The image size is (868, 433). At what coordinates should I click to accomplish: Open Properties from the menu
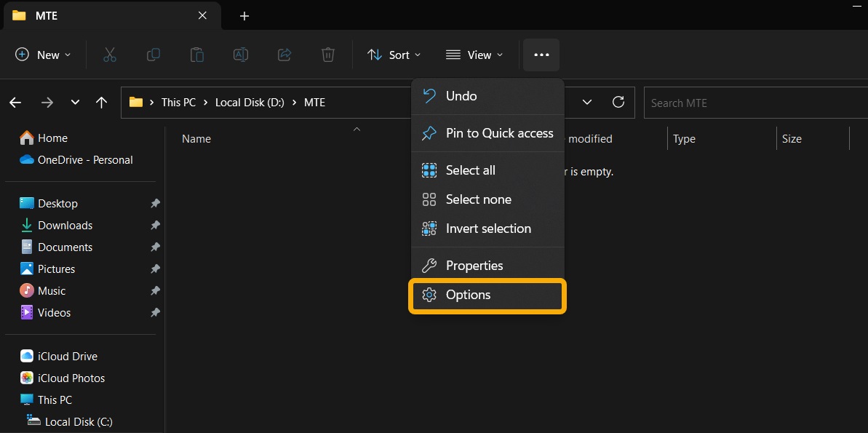click(x=475, y=265)
